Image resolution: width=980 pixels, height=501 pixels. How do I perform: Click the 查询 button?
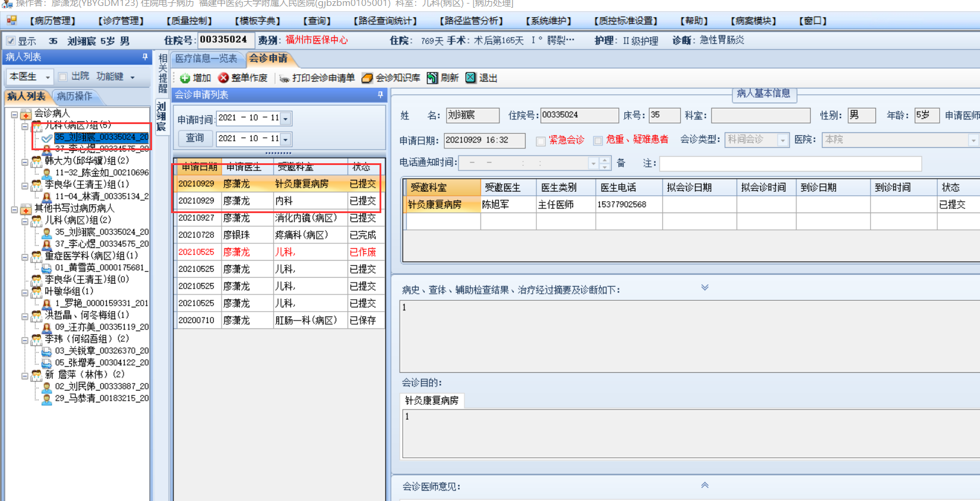coord(195,138)
